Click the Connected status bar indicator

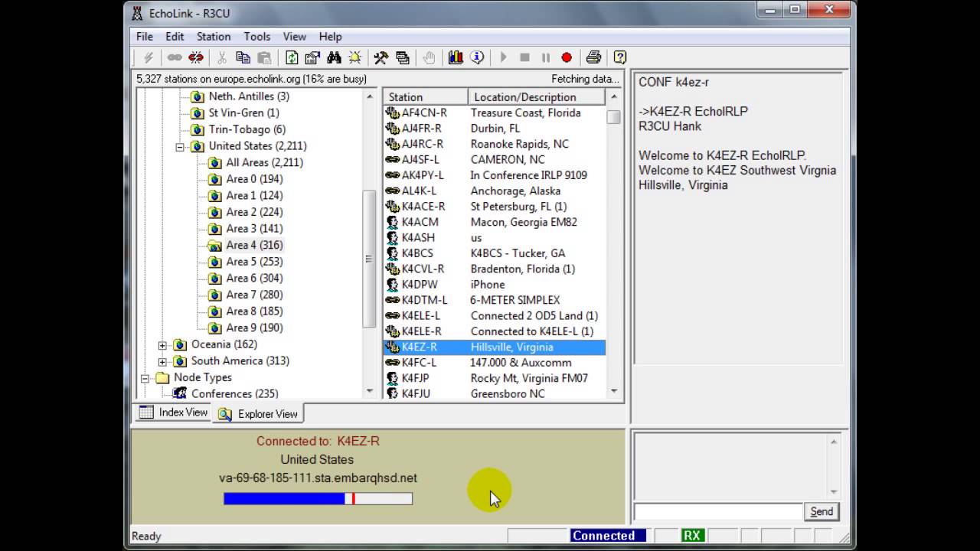[608, 536]
